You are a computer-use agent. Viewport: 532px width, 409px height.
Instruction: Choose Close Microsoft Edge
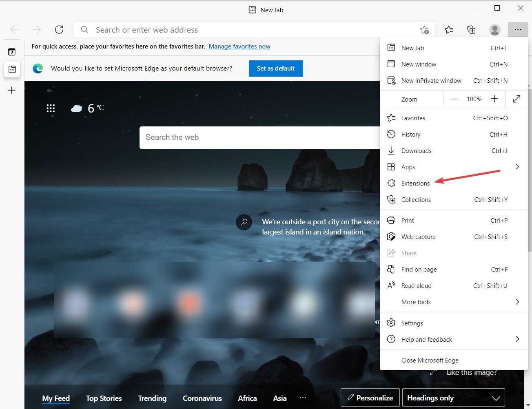click(x=454, y=360)
